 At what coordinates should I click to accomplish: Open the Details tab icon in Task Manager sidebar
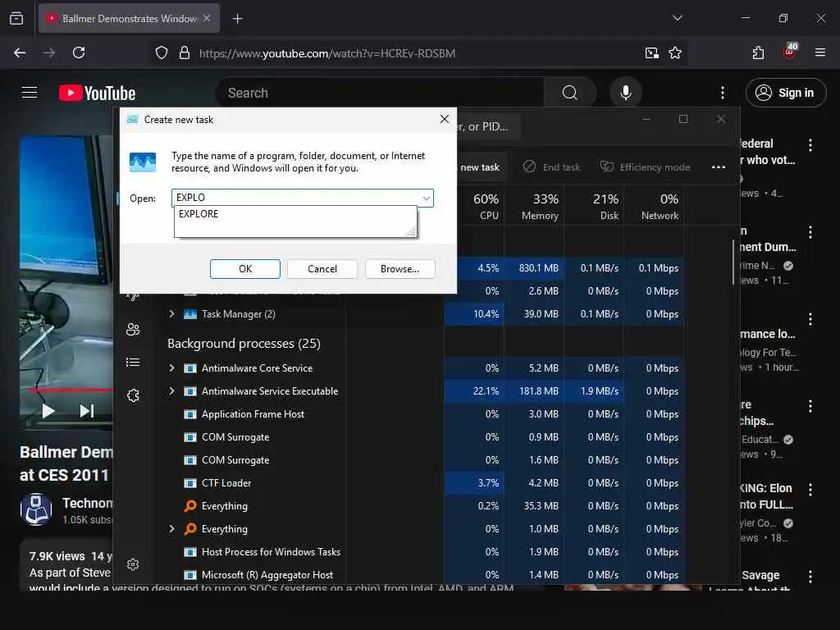click(x=133, y=363)
